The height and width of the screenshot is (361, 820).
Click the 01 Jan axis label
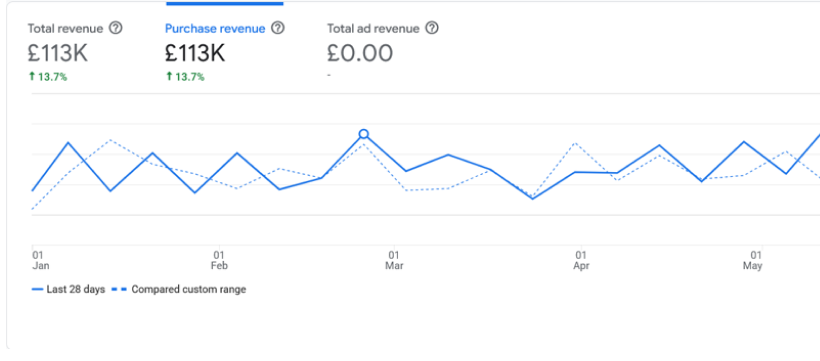(x=40, y=261)
